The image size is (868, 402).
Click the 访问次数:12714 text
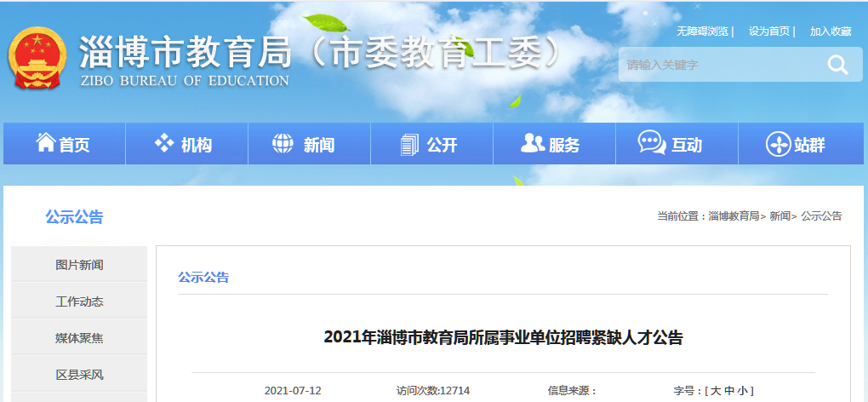[433, 390]
